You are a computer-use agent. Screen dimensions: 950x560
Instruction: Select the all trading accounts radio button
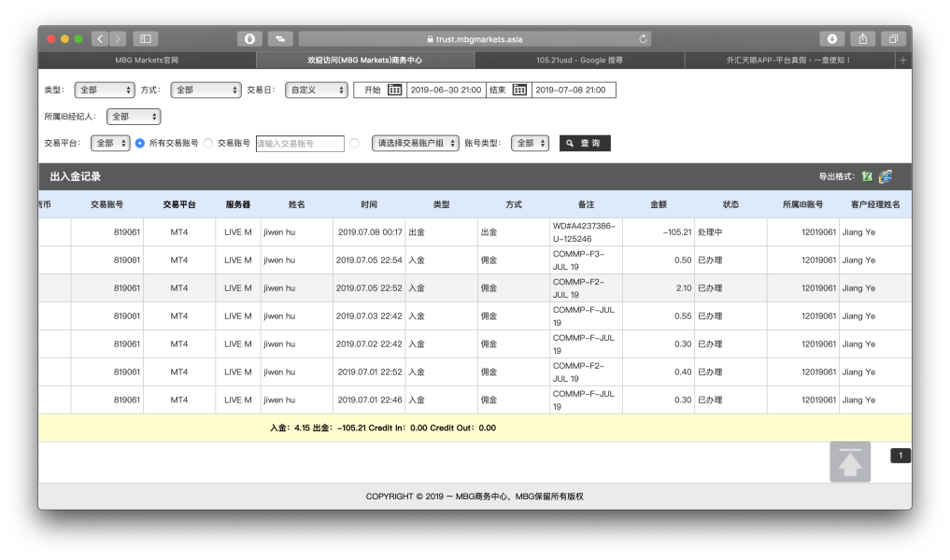click(x=140, y=144)
